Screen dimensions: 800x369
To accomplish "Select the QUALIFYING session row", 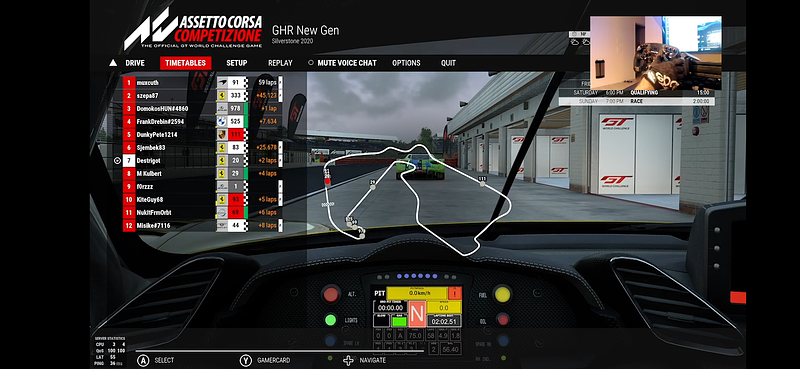I will click(x=636, y=93).
